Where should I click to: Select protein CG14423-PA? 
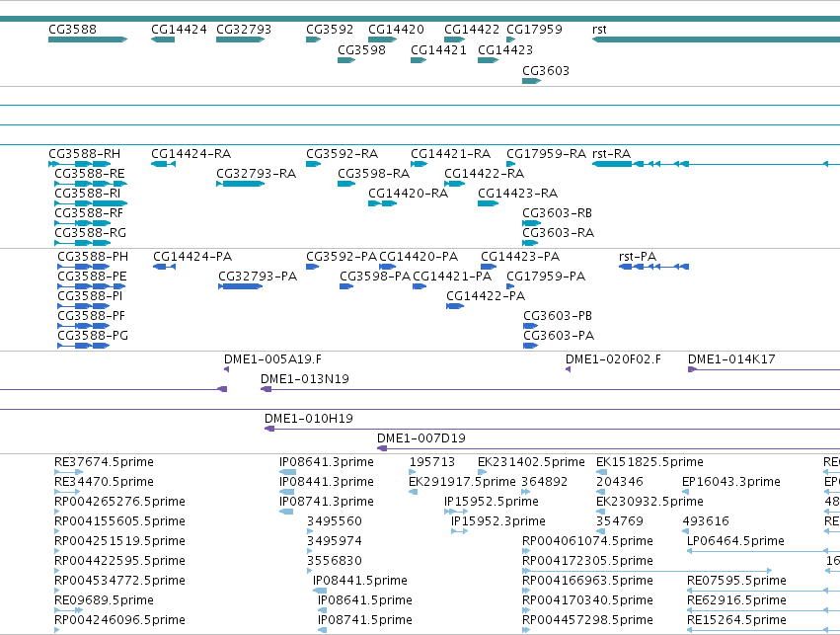[x=520, y=257]
